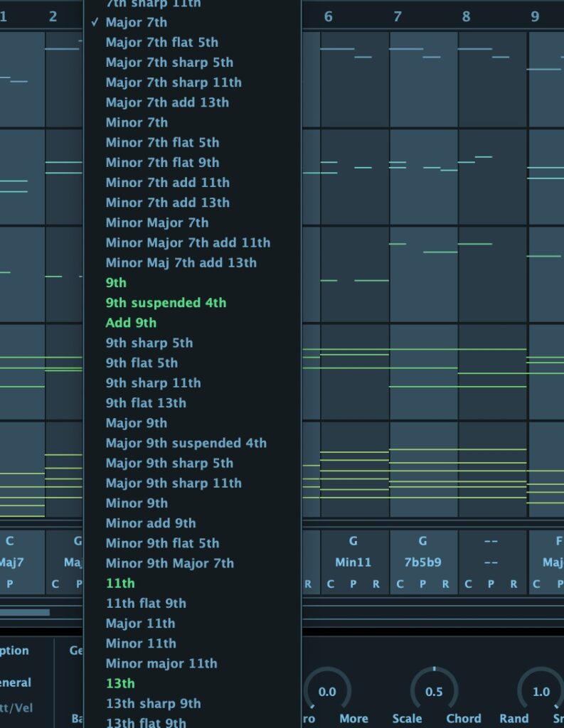Choose "Minor 11th" from the list
Viewport: 564px width, 728px height.
tap(141, 643)
